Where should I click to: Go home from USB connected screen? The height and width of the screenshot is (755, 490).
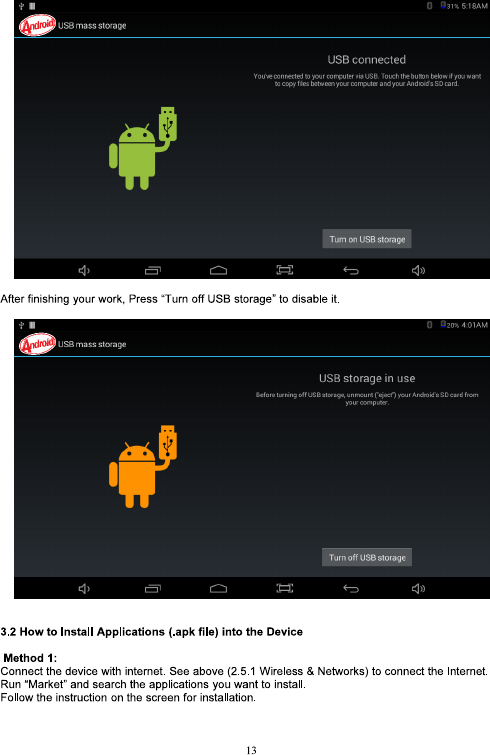coord(219,270)
